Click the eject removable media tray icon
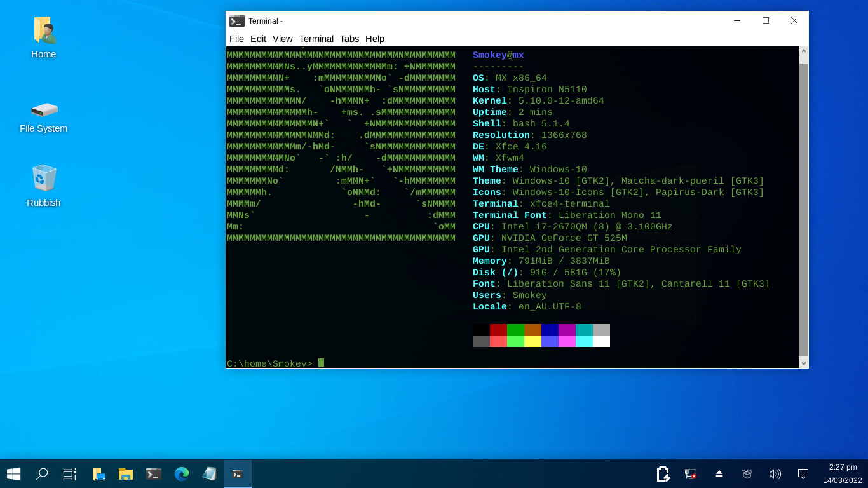The image size is (868, 488). (719, 474)
